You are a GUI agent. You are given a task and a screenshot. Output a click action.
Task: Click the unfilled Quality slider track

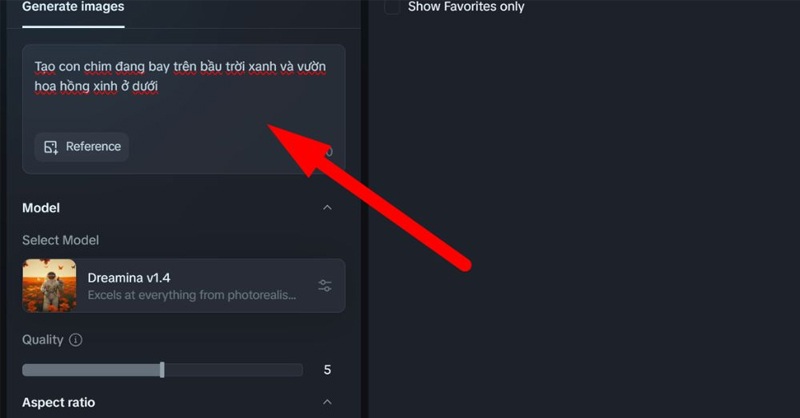[x=233, y=370]
